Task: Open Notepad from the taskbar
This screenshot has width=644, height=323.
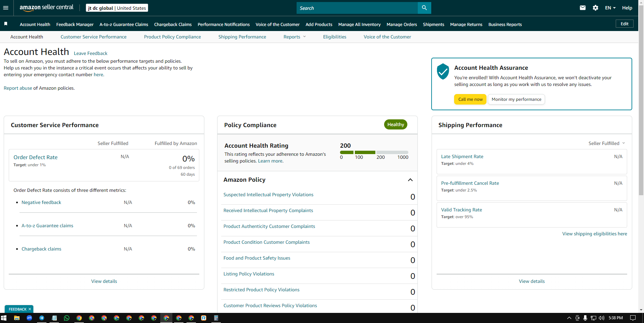Action: [x=54, y=318]
